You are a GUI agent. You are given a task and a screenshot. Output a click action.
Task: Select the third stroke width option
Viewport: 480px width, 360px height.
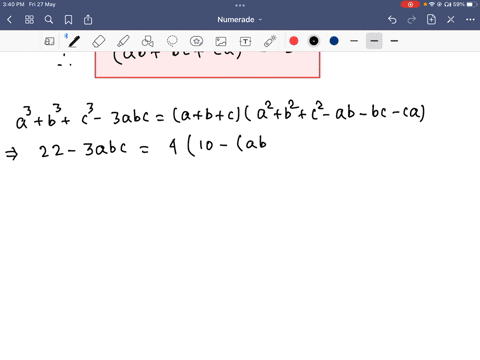point(394,41)
